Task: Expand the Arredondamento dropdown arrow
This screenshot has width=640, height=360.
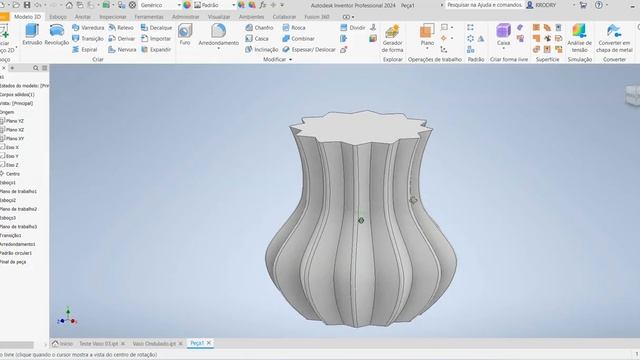Action: click(x=218, y=49)
